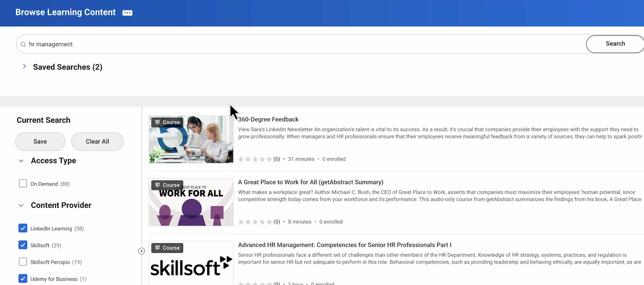This screenshot has height=285, width=644.
Task: Click Course badge on skillsoft thumbnail
Action: (167, 248)
